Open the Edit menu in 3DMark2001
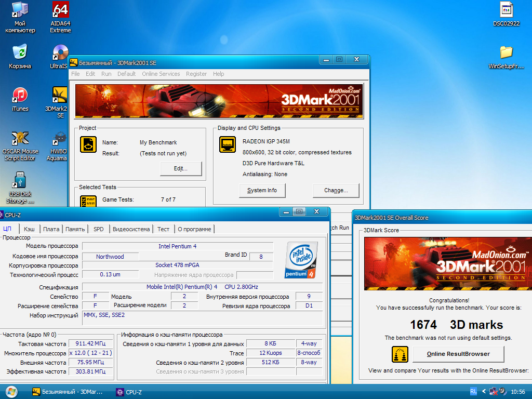The width and height of the screenshot is (532, 399). tap(90, 74)
